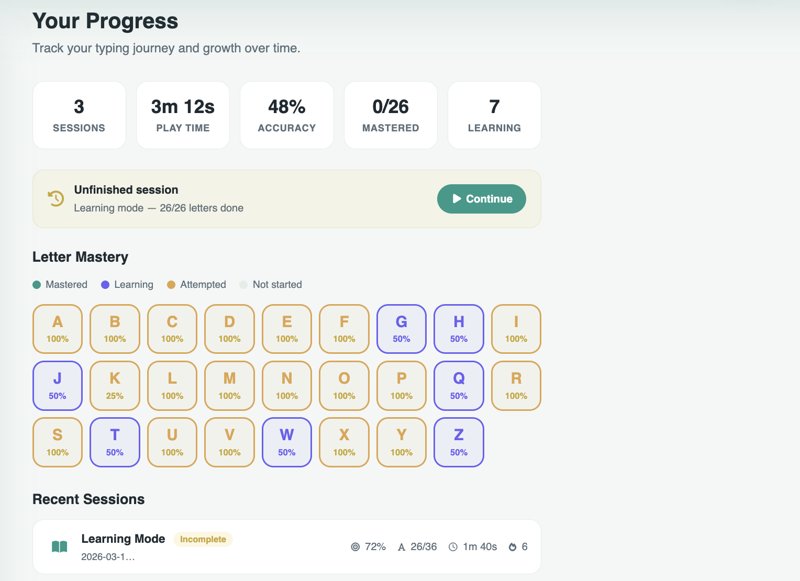Click the Mastered 0/26 stat card
Image resolution: width=800 pixels, height=581 pixels.
(391, 115)
